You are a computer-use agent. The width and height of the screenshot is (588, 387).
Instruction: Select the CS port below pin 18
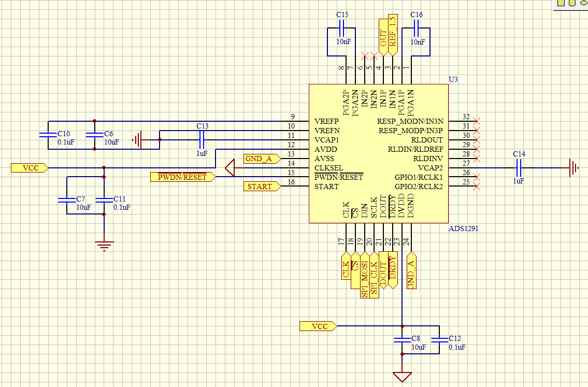pos(355,270)
